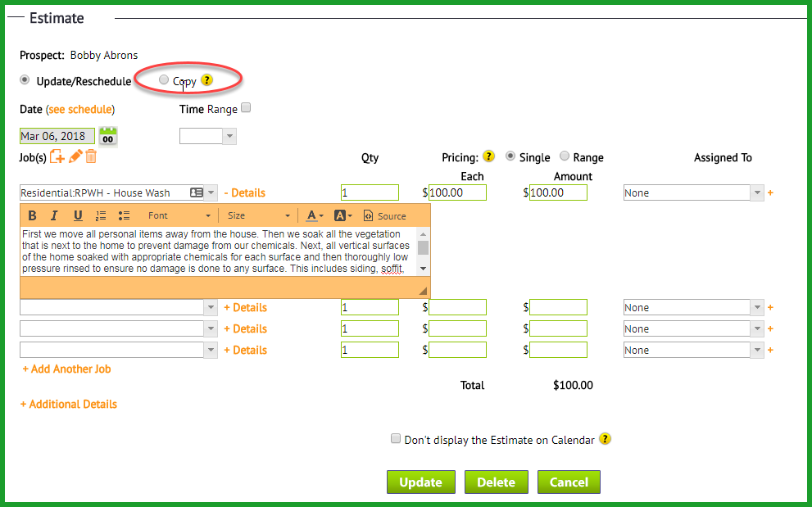The width and height of the screenshot is (812, 507).
Task: Open the green calendar date picker icon
Action: pyautogui.click(x=108, y=137)
